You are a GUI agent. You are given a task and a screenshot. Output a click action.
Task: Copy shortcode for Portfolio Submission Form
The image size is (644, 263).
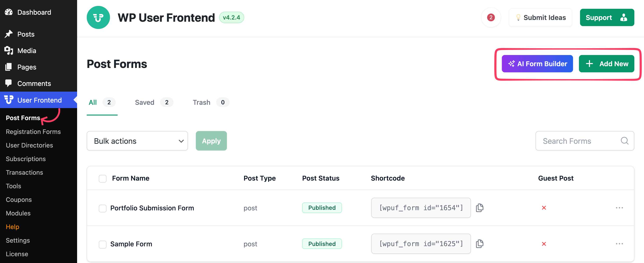coord(480,208)
